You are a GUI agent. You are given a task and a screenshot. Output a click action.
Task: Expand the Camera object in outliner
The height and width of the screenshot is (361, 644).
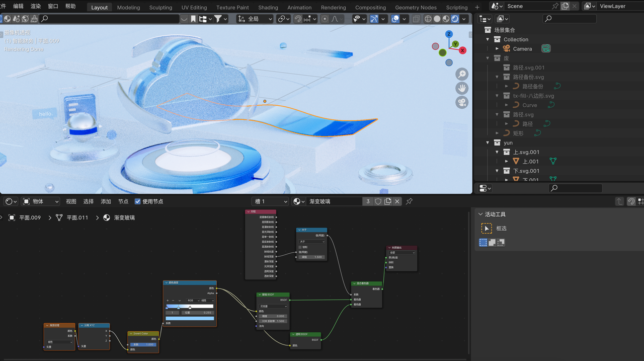pyautogui.click(x=497, y=49)
